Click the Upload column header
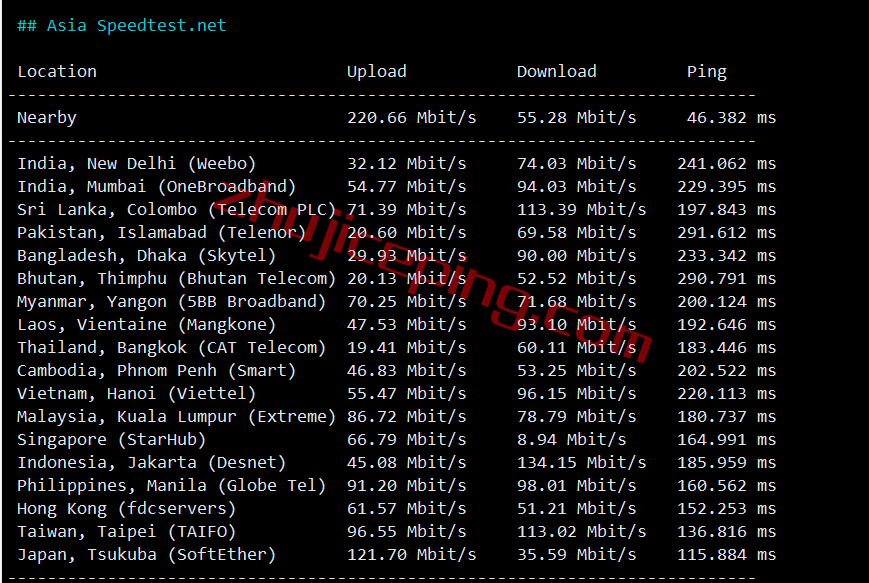869x583 pixels. point(376,71)
